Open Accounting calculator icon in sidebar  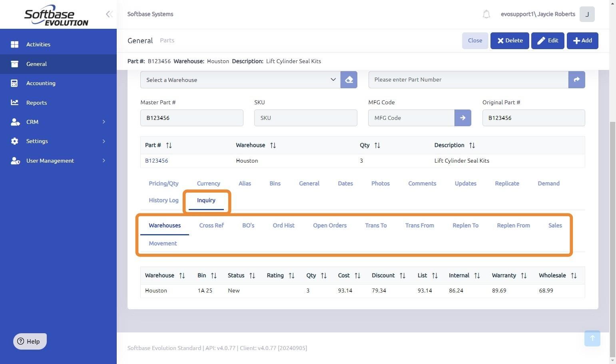click(x=14, y=83)
